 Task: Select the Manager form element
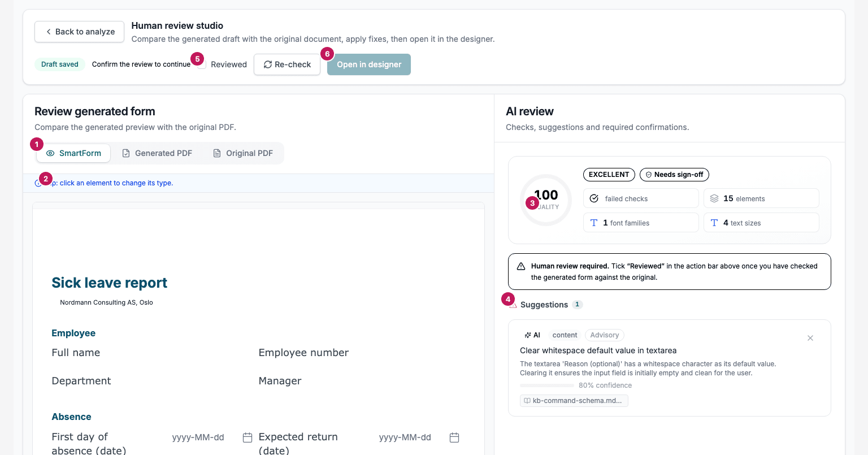click(x=280, y=381)
